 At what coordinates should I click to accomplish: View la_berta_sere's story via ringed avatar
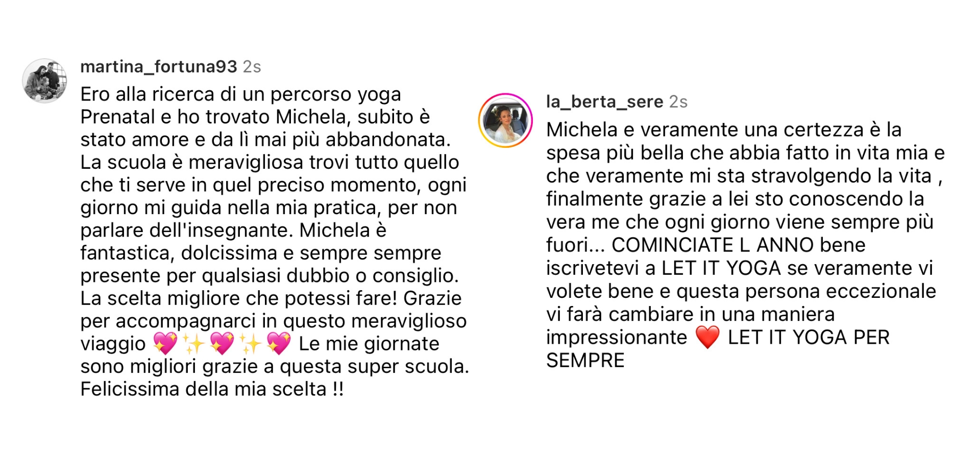pos(505,120)
